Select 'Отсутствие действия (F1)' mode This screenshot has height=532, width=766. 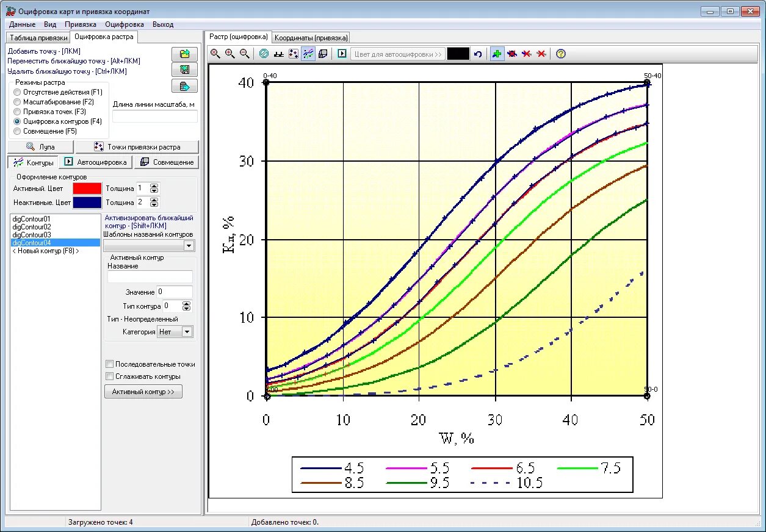coord(58,92)
